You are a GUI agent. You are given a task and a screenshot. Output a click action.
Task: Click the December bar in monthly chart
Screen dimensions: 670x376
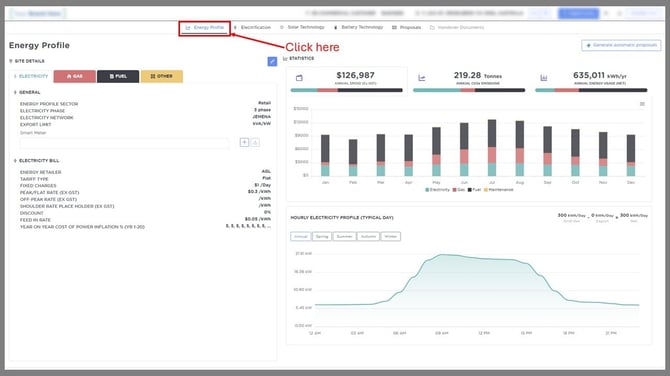pos(631,156)
